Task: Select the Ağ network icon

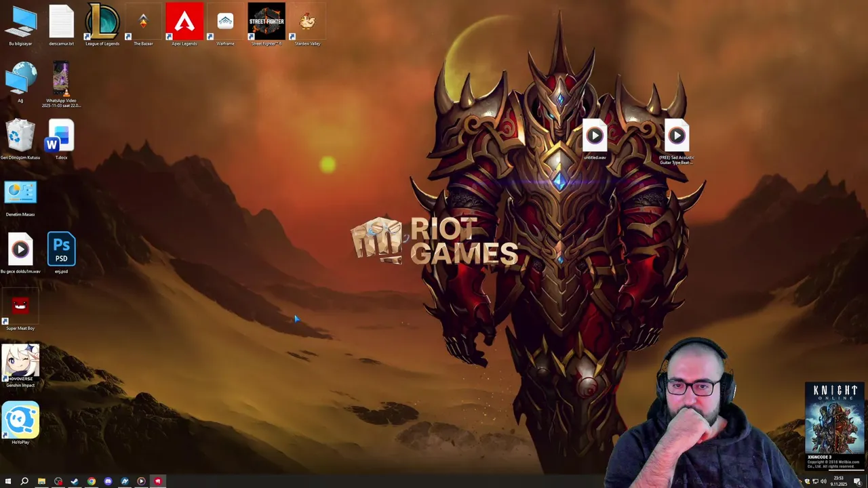Action: tap(20, 83)
